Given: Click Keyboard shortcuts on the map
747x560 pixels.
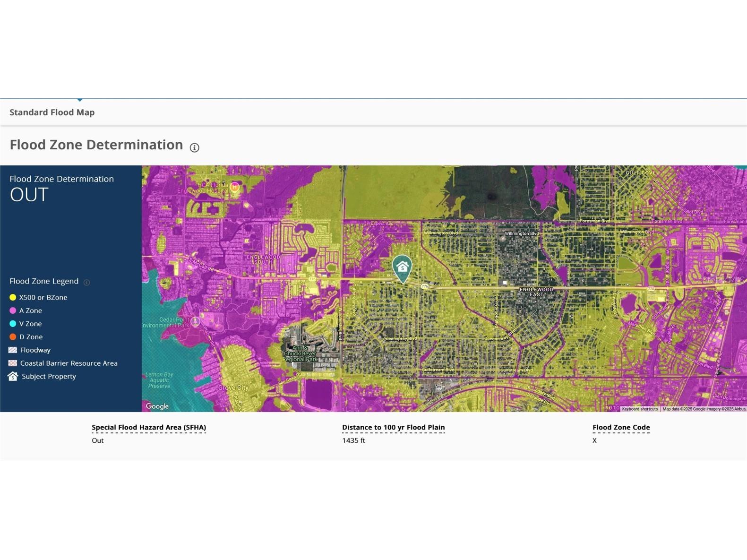Looking at the screenshot, I should 639,409.
